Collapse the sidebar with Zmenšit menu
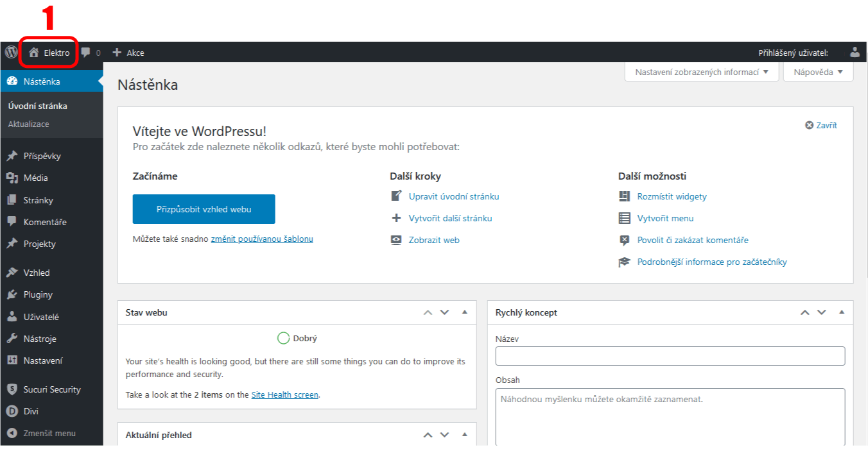The image size is (868, 449). [49, 433]
